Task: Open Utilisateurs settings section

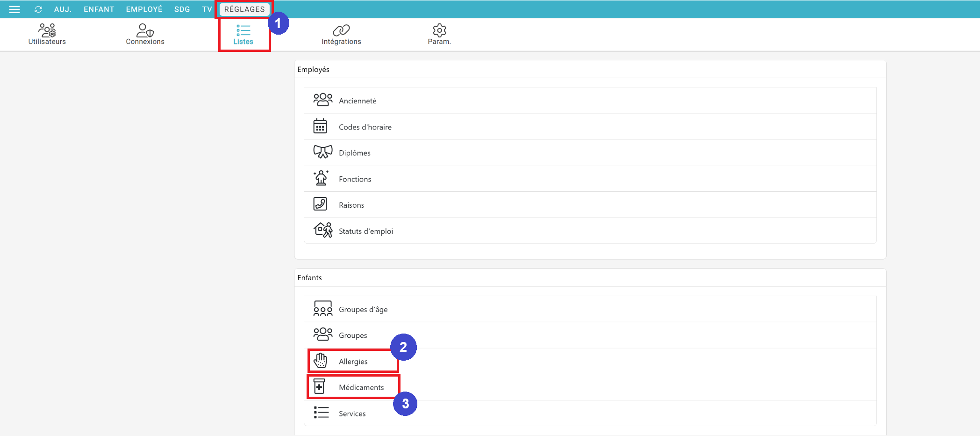Action: pos(47,35)
